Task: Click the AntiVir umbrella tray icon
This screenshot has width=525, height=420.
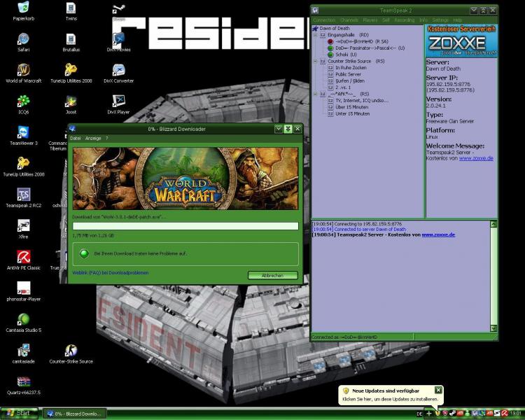Action: point(505,413)
